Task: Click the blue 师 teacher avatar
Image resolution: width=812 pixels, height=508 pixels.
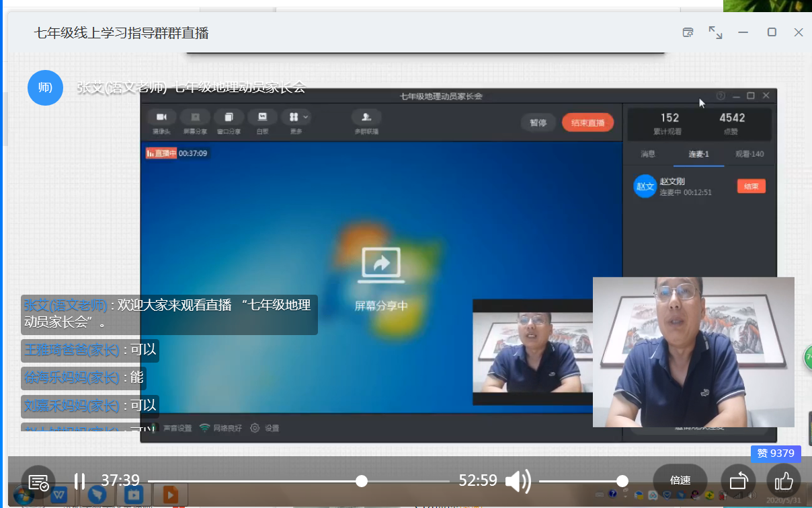Action: pos(45,87)
